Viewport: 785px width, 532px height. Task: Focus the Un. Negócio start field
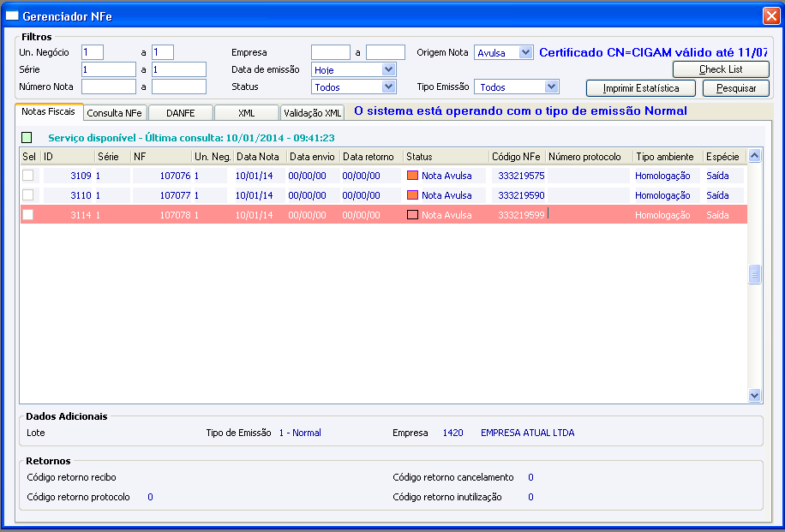[x=93, y=52]
